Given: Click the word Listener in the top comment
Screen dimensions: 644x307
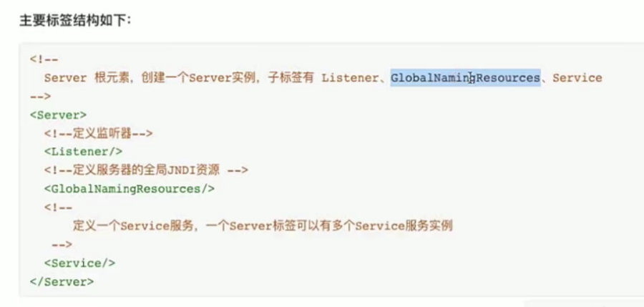Looking at the screenshot, I should (348, 77).
